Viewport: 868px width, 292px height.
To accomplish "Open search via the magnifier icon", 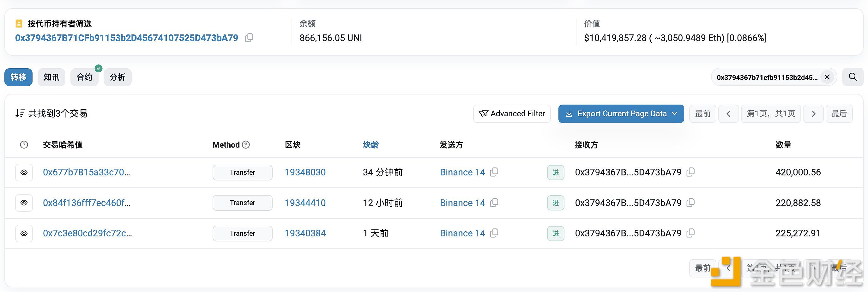I will coord(853,77).
